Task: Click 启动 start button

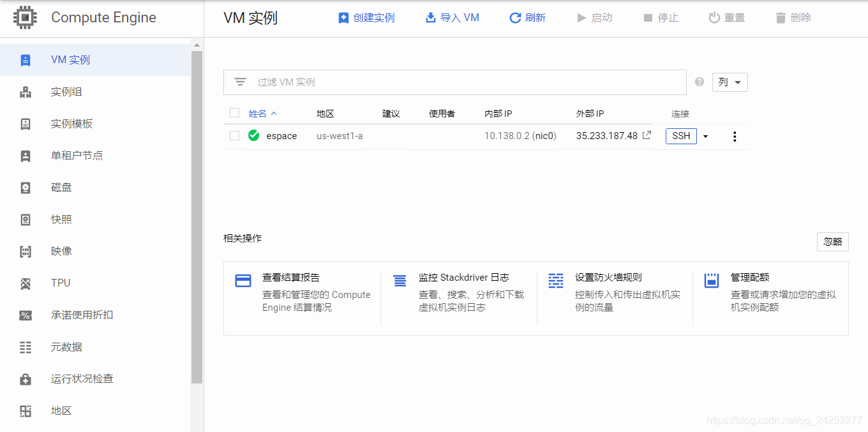Action: (x=594, y=18)
